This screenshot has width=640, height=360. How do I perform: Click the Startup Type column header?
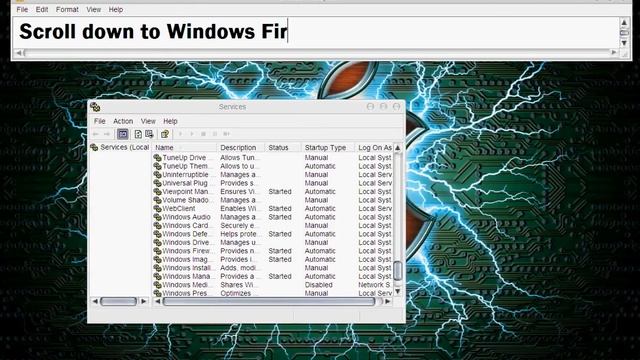[x=328, y=147]
